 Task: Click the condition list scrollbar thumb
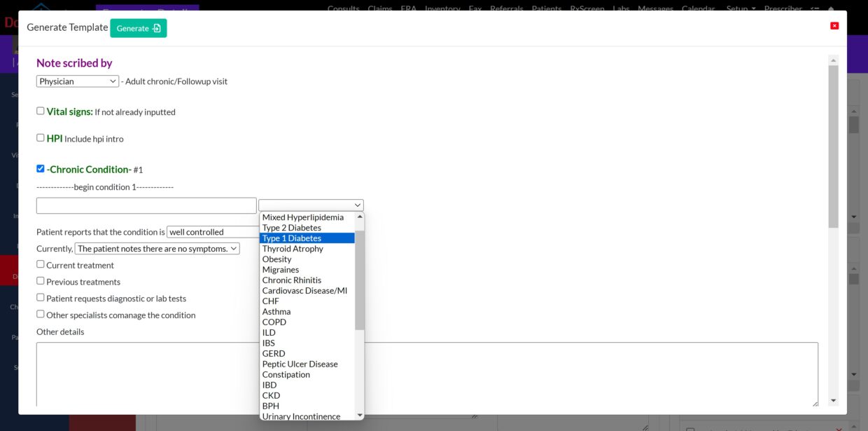click(x=360, y=280)
